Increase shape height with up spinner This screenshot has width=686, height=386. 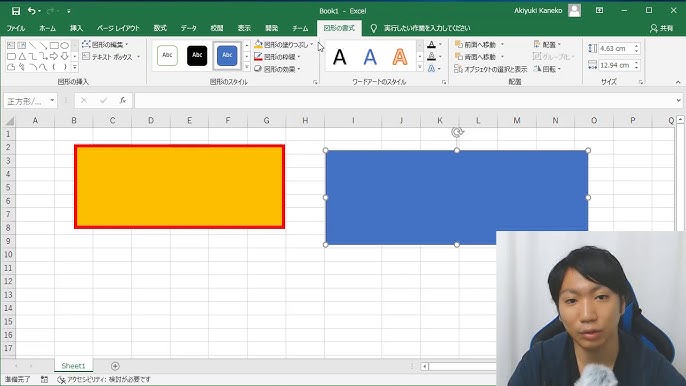pos(637,46)
